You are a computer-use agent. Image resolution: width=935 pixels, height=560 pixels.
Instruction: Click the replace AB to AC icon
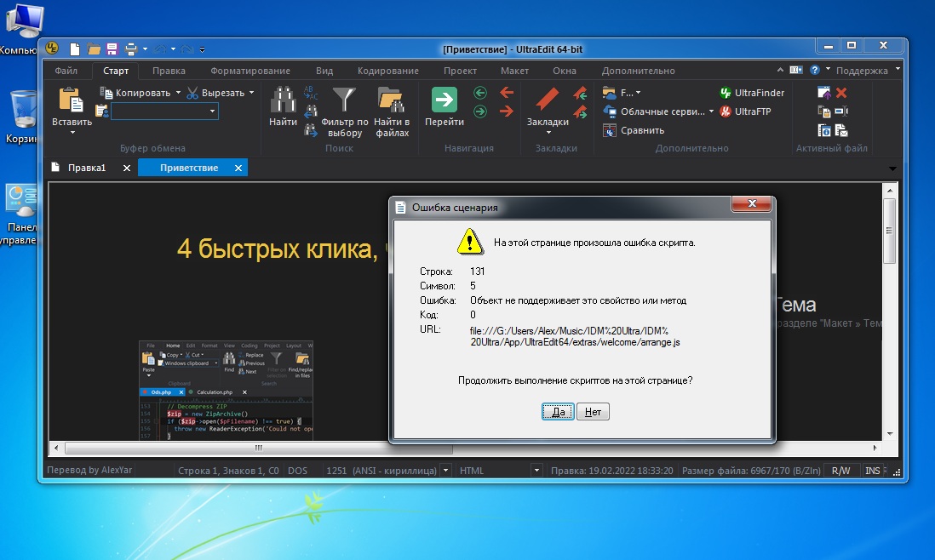pyautogui.click(x=311, y=92)
